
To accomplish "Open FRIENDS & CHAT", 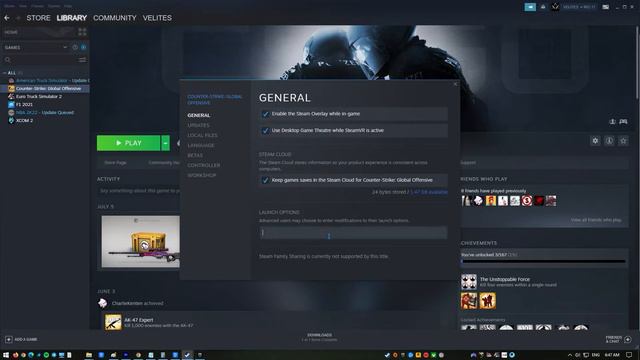I will [618, 339].
